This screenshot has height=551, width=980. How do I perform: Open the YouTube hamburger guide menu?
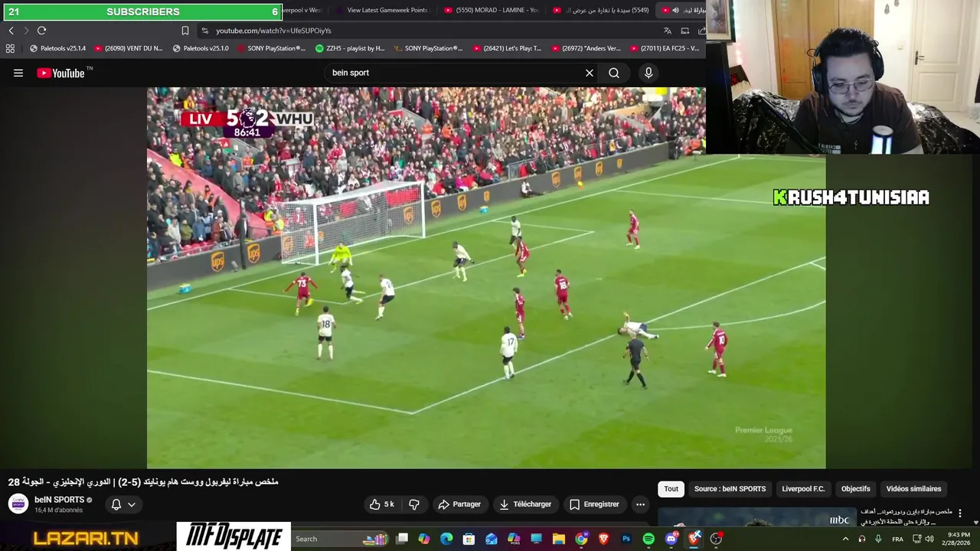pos(18,73)
